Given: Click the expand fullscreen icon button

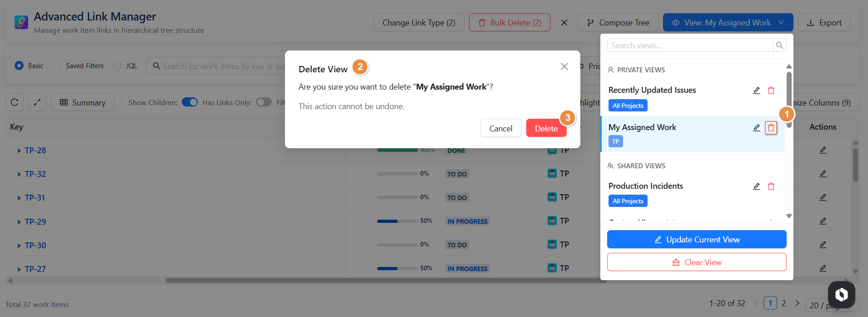Looking at the screenshot, I should 37,102.
